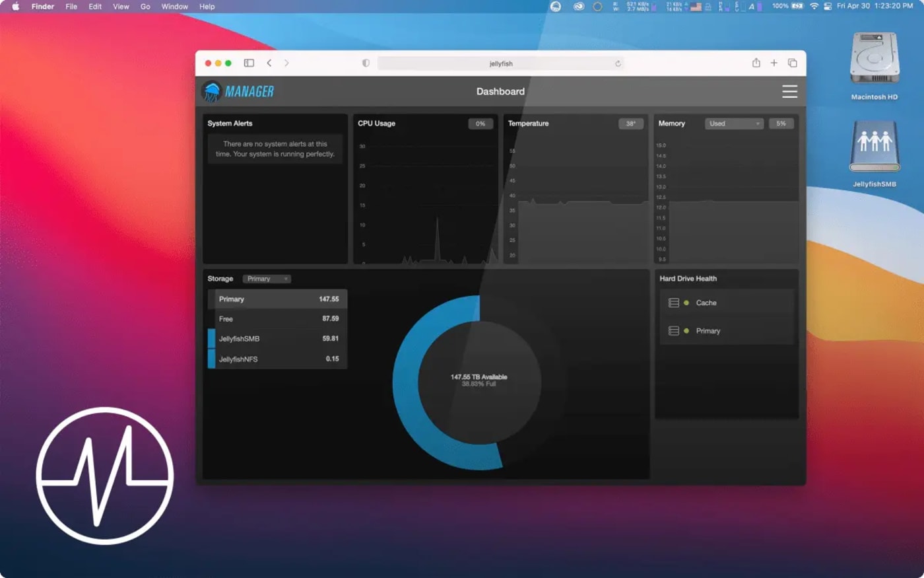The height and width of the screenshot is (578, 924).
Task: Open the Go menu in the menu bar
Action: pyautogui.click(x=145, y=7)
